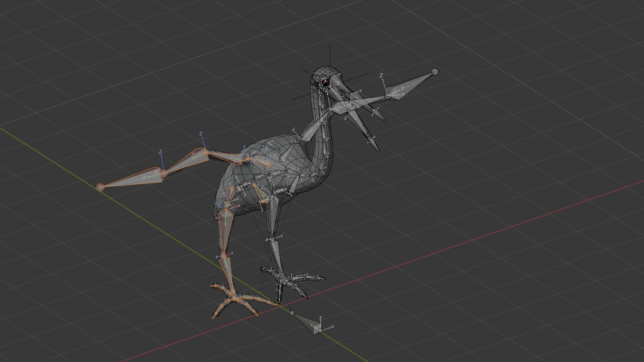
Task: Click the sphere at the far top-right bone tip
Action: click(435, 71)
